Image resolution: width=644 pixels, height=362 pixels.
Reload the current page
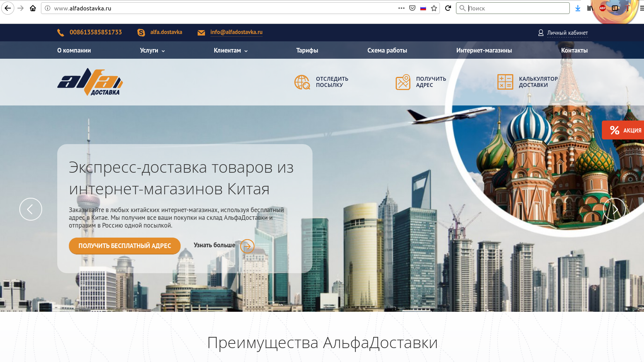click(x=448, y=8)
